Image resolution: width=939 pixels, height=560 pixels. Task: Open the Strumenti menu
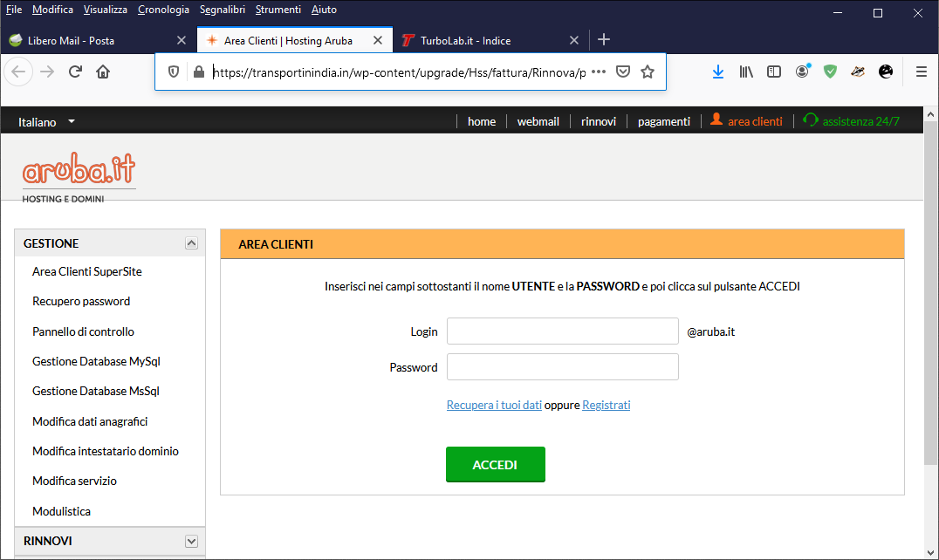click(278, 10)
